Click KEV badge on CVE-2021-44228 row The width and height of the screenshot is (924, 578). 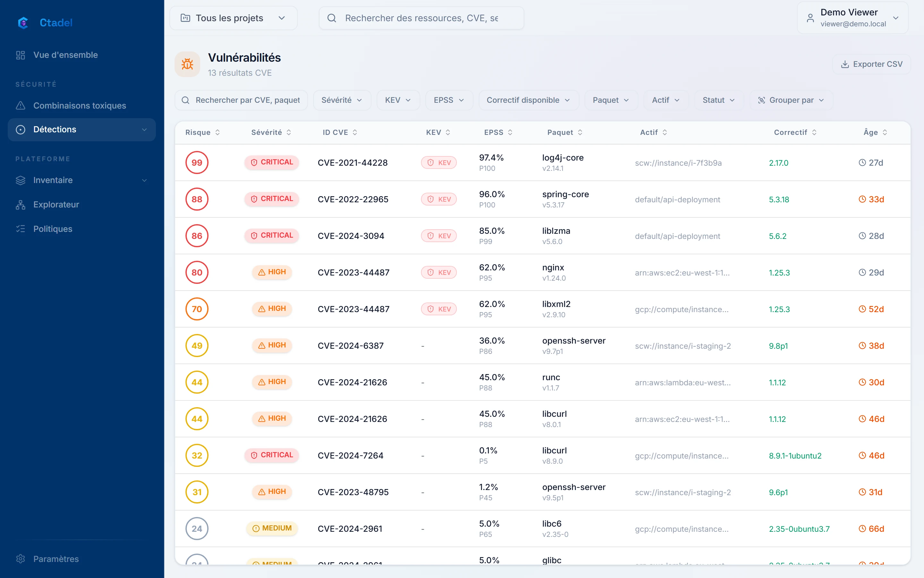point(439,162)
